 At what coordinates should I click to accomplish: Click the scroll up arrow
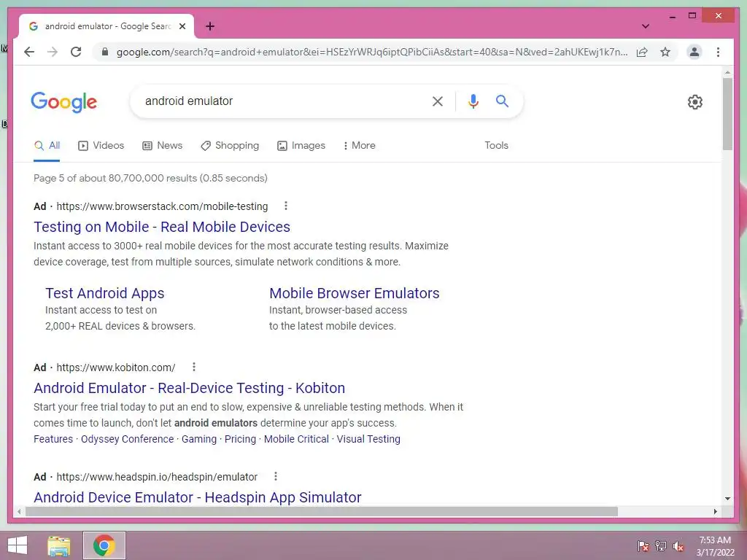[x=727, y=72]
